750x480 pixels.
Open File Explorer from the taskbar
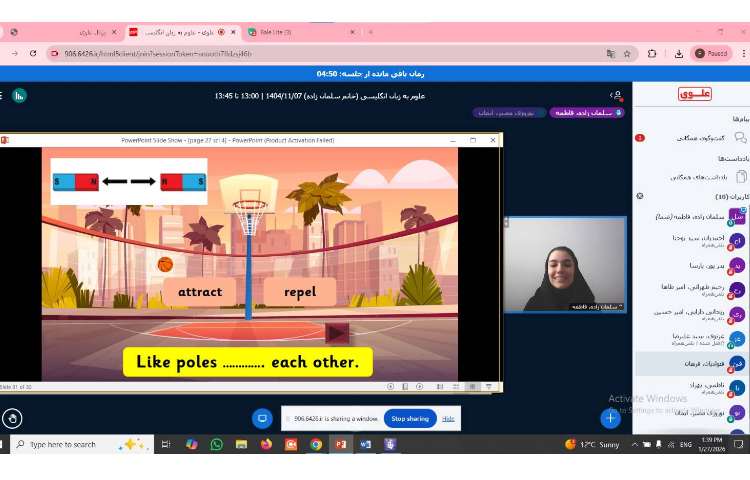pyautogui.click(x=242, y=445)
